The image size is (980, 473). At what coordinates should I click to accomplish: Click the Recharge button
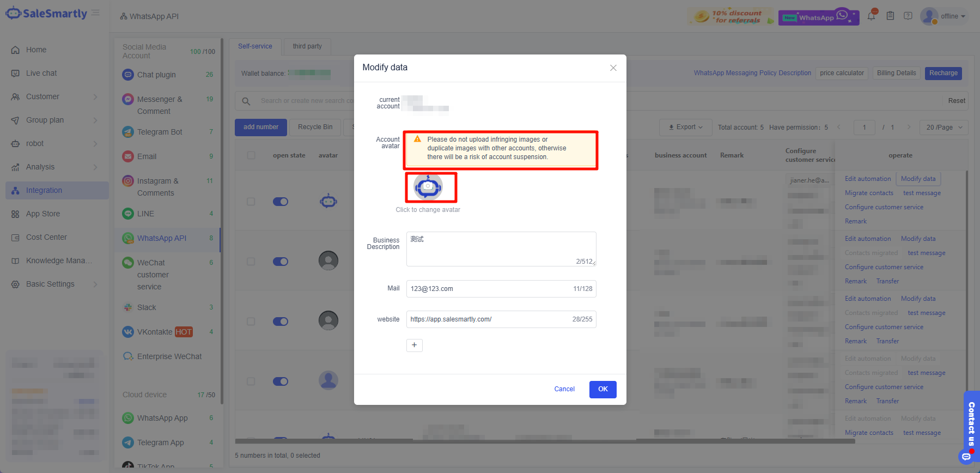(944, 74)
